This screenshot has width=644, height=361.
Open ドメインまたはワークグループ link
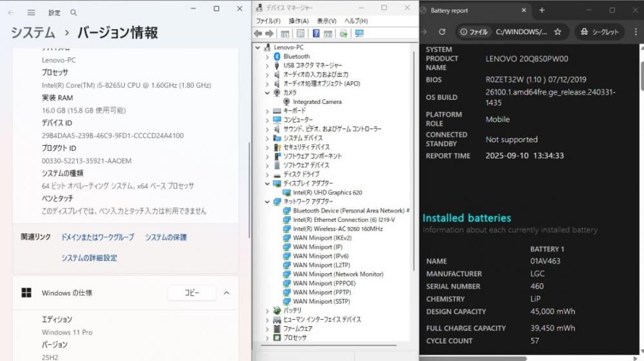pos(97,237)
